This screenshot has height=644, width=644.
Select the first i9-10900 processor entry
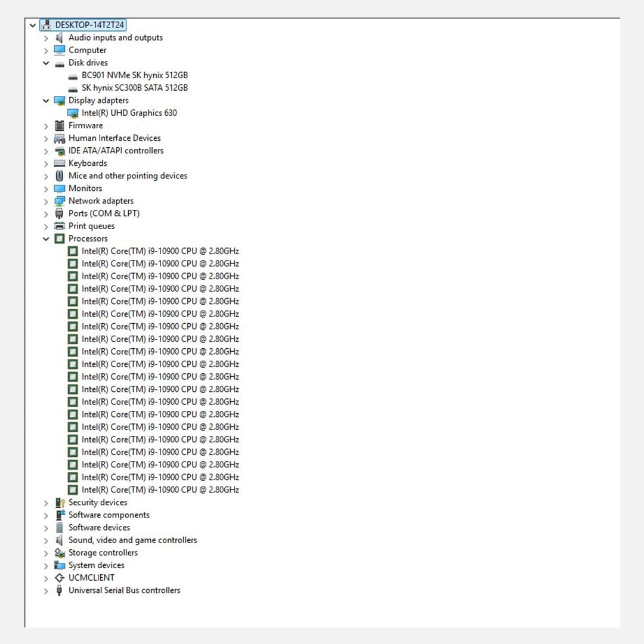[160, 251]
